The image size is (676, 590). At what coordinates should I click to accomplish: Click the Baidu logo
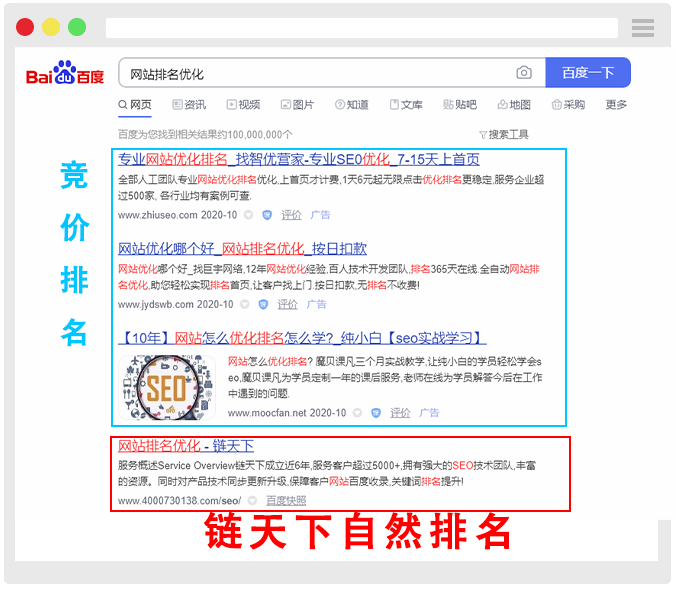coord(65,73)
